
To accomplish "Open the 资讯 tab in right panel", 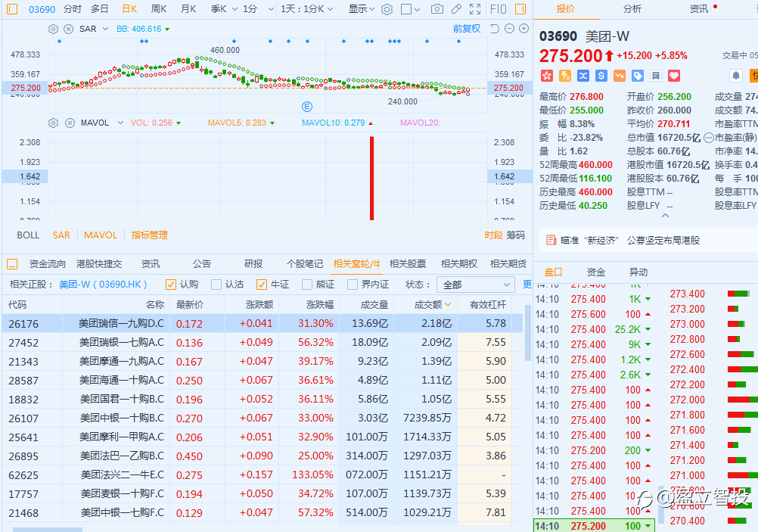I will click(x=698, y=9).
